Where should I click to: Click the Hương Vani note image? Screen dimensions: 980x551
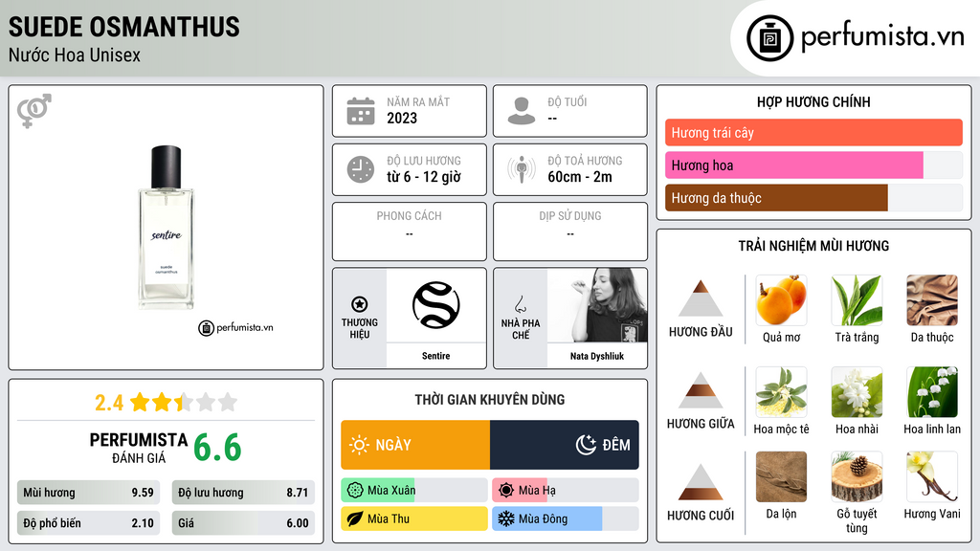pos(932,477)
